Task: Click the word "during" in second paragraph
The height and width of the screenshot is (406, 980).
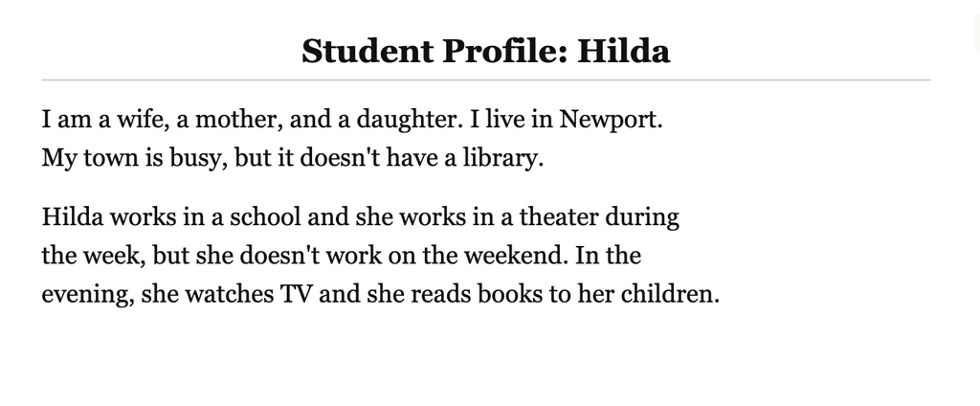Action: 642,217
